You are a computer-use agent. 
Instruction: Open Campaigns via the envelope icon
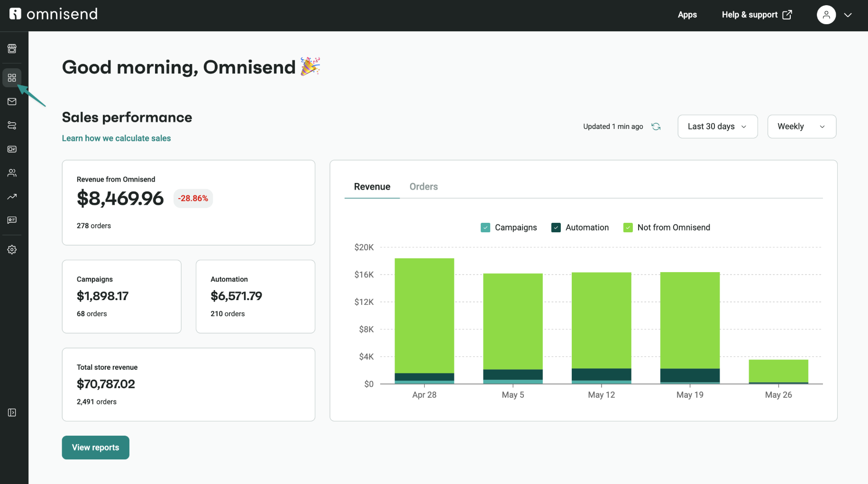pos(12,101)
